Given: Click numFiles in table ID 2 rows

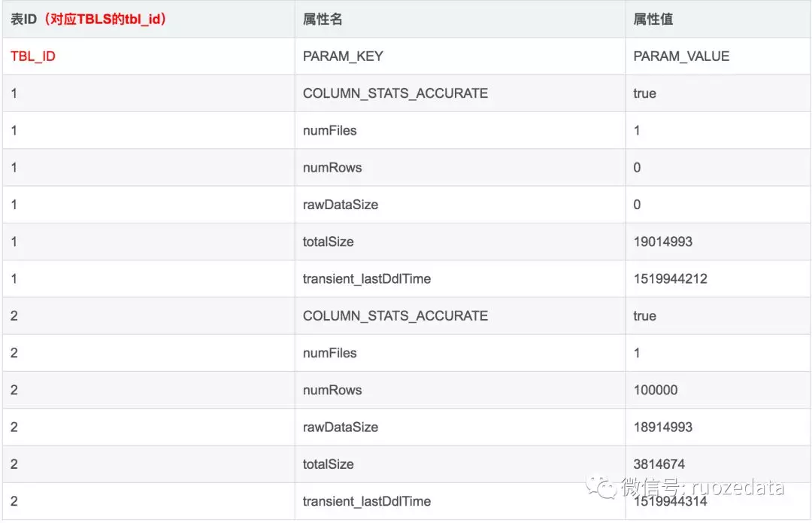Looking at the screenshot, I should [x=329, y=353].
